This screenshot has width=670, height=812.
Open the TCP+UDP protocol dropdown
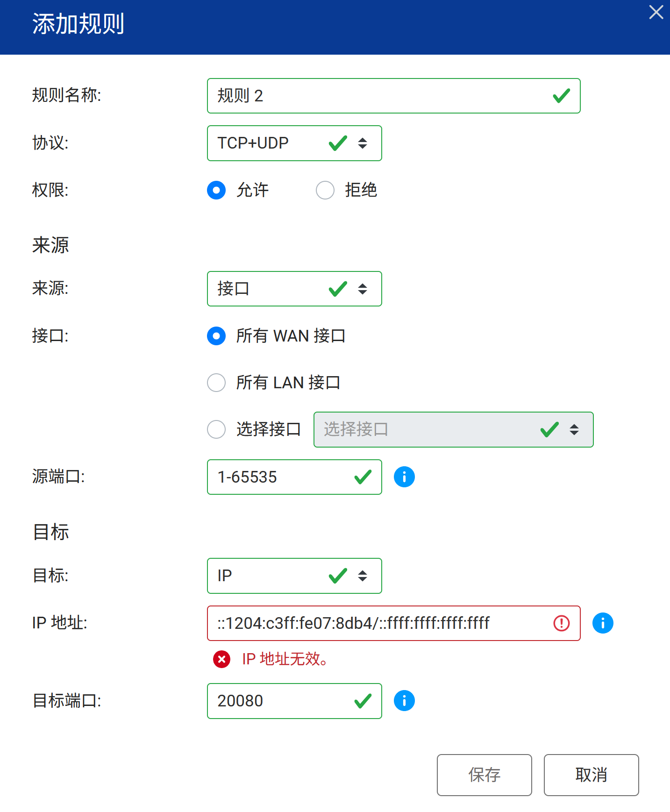pos(294,143)
